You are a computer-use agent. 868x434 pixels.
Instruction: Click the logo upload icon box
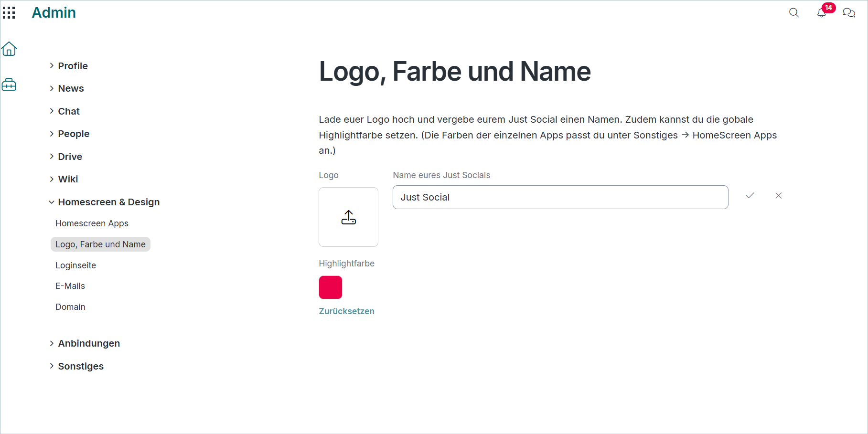click(x=349, y=217)
